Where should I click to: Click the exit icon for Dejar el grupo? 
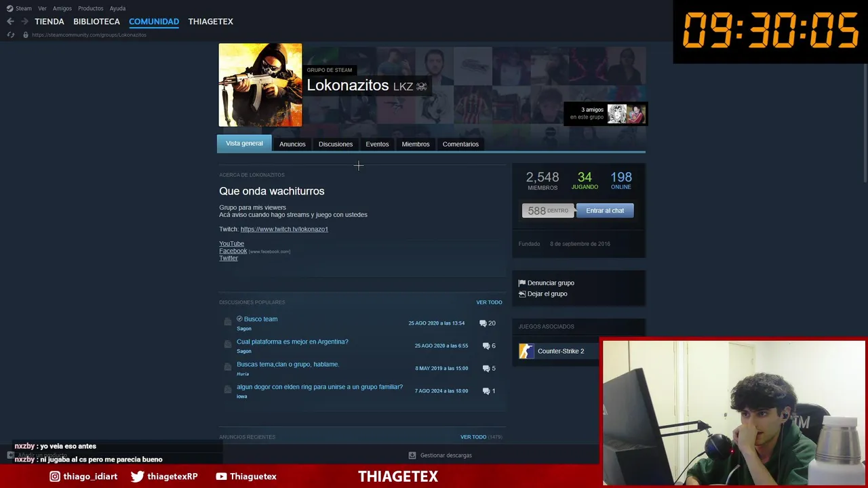click(x=521, y=293)
